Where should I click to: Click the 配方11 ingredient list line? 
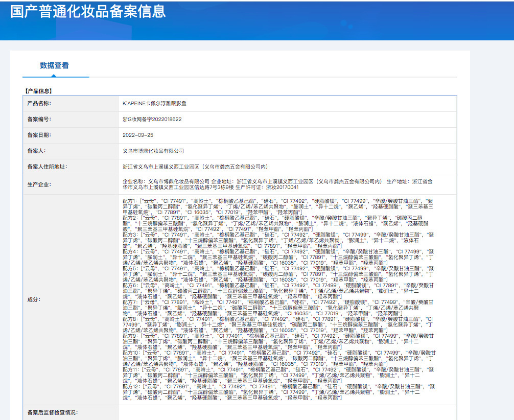278,375
